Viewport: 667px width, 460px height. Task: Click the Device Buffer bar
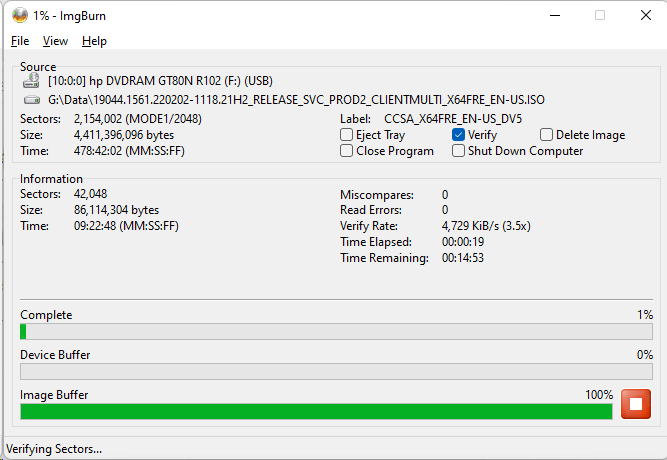tap(336, 371)
